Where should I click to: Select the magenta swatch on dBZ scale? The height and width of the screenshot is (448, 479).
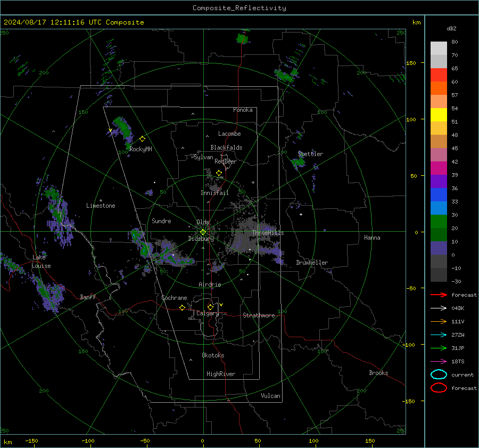439,168
